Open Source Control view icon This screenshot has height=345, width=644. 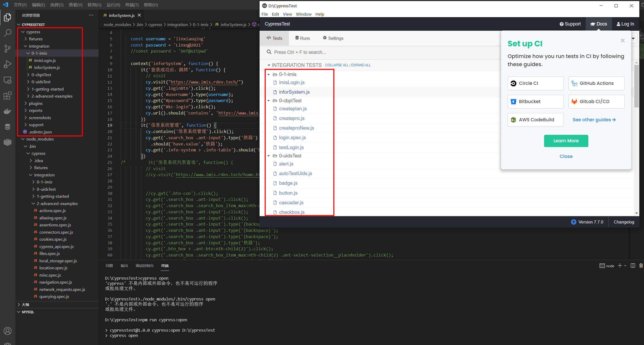pyautogui.click(x=7, y=48)
